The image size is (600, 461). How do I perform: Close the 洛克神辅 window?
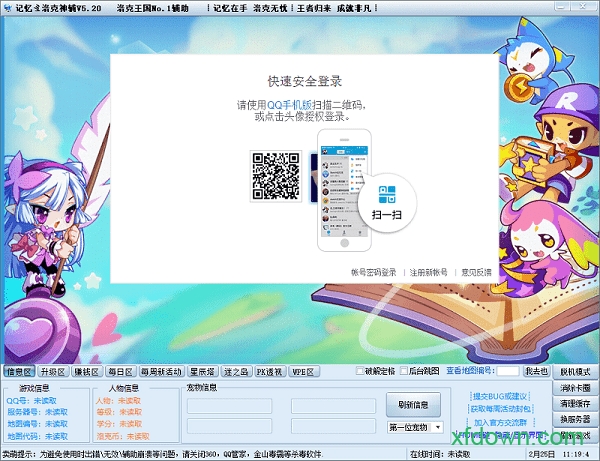[583, 6]
